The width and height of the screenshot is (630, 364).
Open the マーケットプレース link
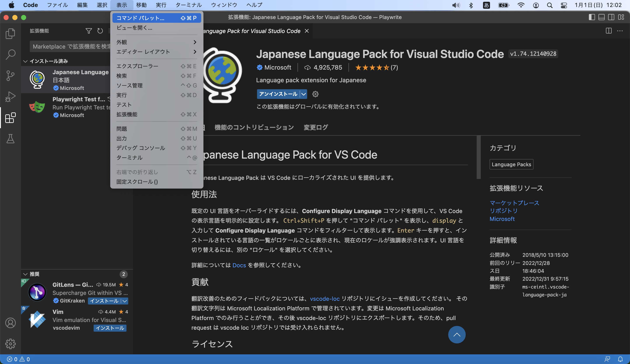coord(514,203)
